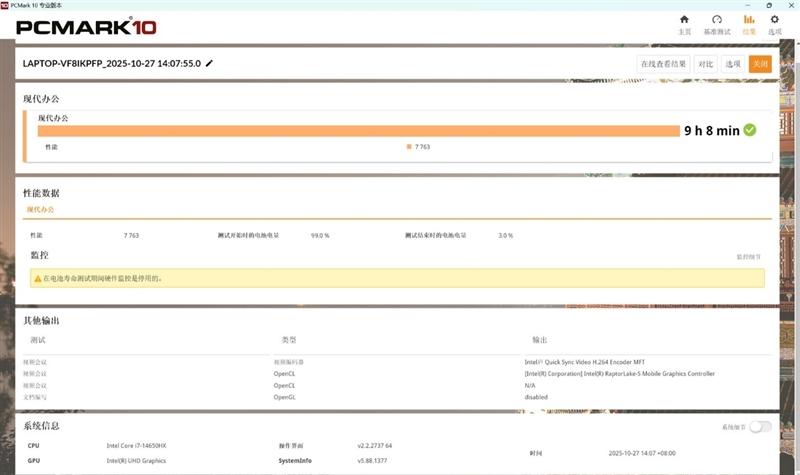Click the pencil icon to rename the result
Screen dimensions: 800x475
click(209, 63)
